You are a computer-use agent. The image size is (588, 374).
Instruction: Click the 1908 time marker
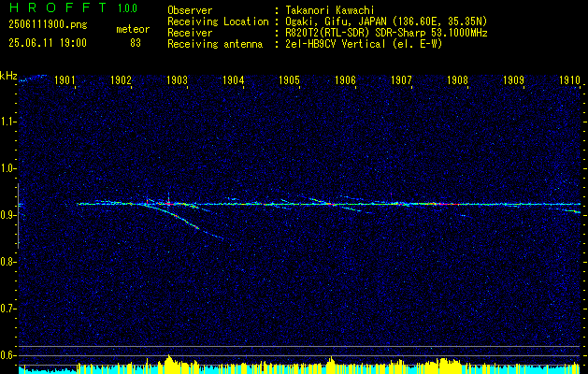pos(457,79)
